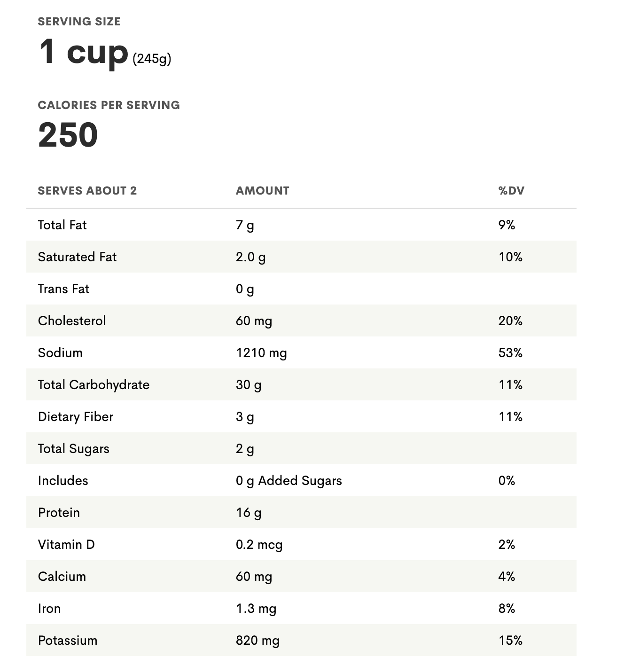Screen dimensions: 624x672
Task: Click the Total Sugars row label
Action: pos(73,449)
